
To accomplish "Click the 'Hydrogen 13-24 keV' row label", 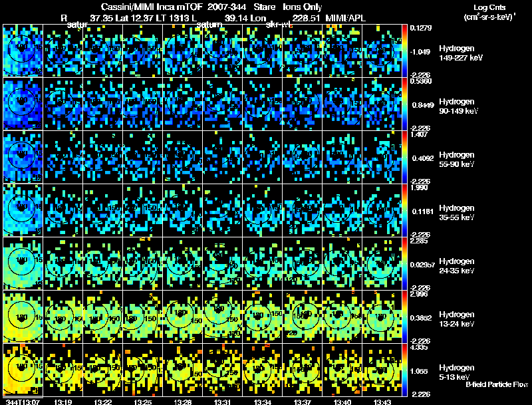I will 457,319.
